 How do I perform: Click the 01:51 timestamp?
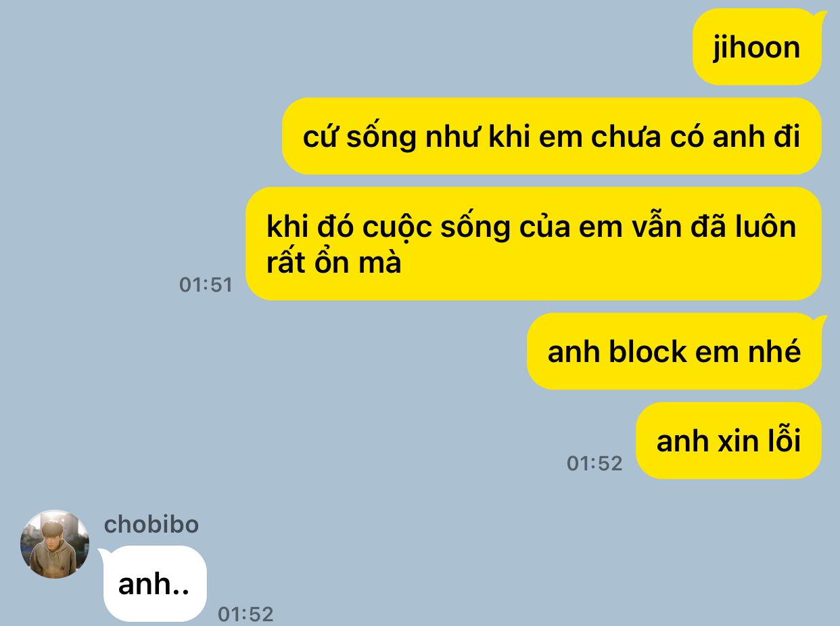click(x=206, y=285)
